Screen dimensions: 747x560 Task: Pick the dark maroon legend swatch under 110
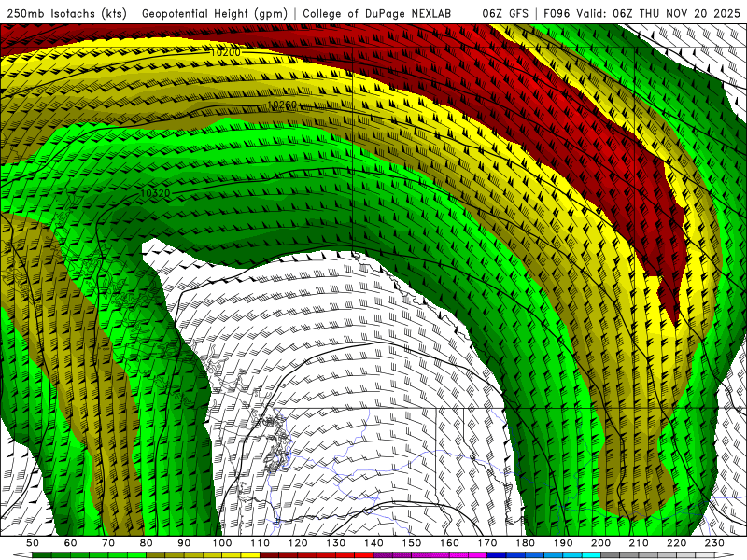coord(270,555)
